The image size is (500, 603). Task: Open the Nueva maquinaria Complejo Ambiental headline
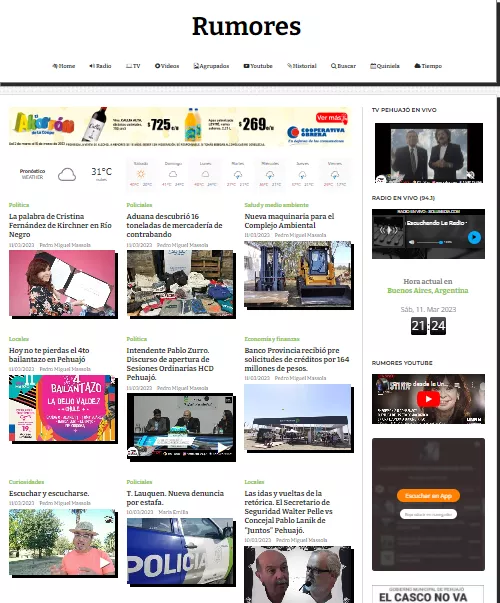[x=289, y=221]
